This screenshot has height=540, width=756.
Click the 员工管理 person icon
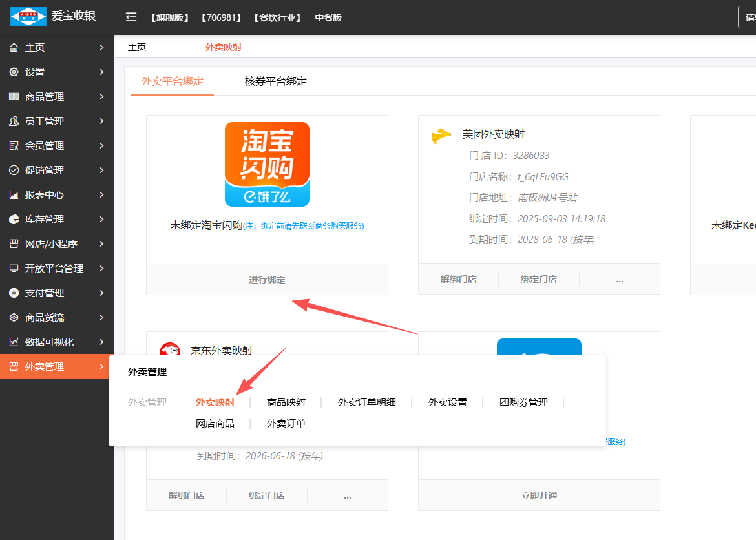click(14, 121)
